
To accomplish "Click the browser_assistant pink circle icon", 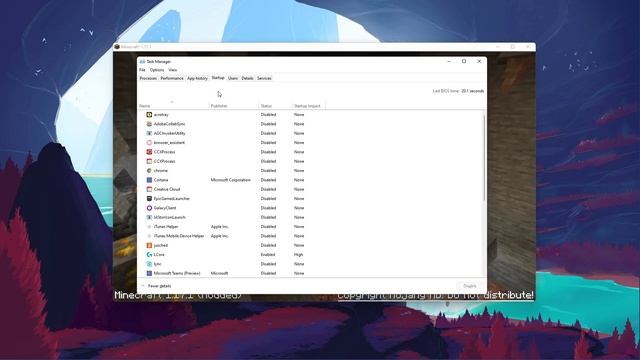I will [x=149, y=142].
